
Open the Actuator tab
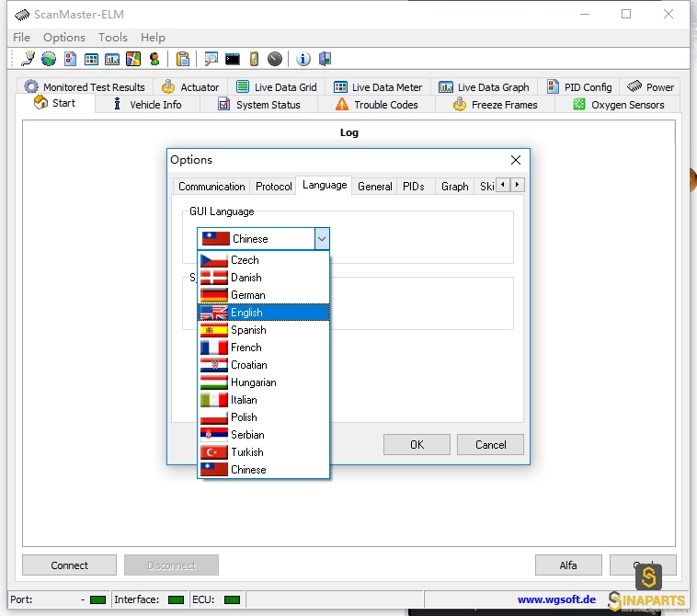190,86
